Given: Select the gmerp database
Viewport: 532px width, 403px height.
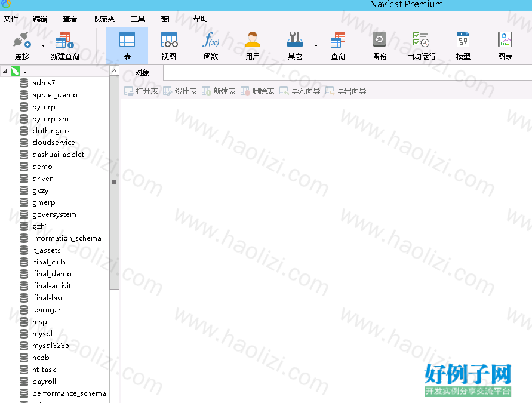Looking at the screenshot, I should [44, 202].
